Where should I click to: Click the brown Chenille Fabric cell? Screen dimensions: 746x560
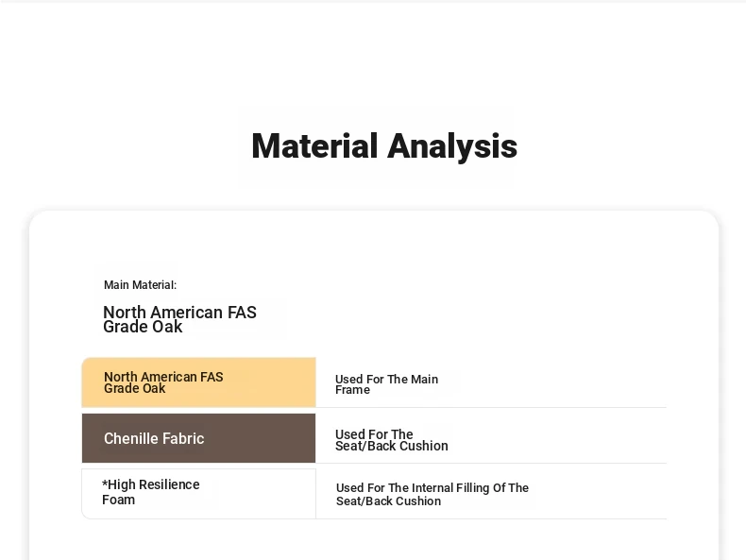[x=199, y=438]
